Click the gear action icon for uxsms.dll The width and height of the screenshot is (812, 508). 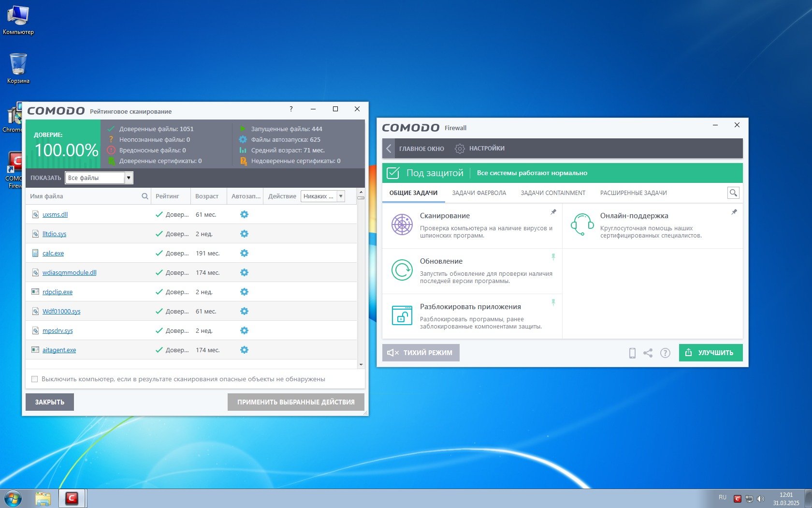[244, 214]
